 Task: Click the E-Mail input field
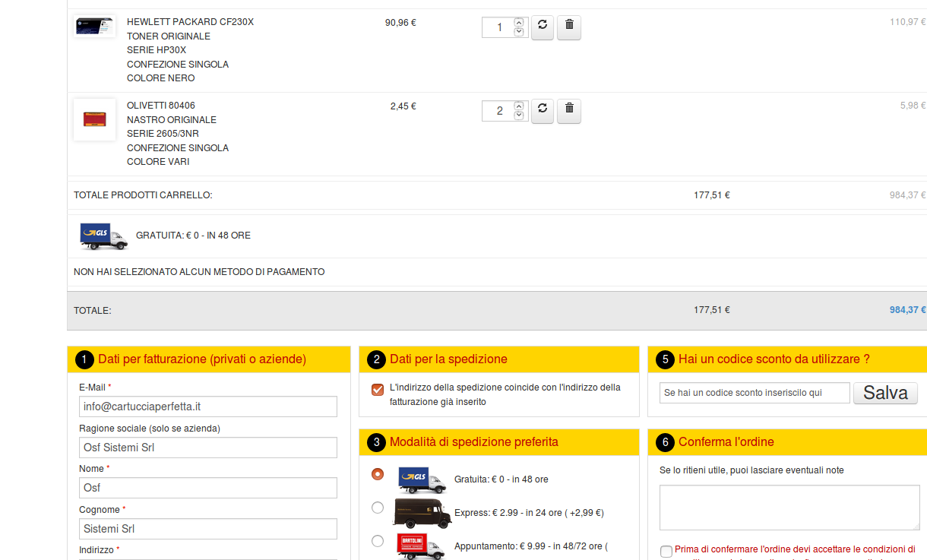pyautogui.click(x=208, y=407)
